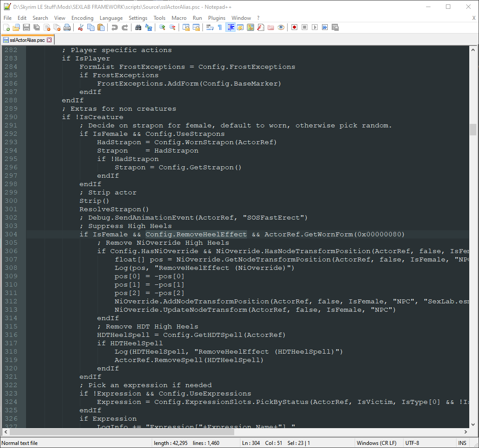Click 'Strip()' on line 300
This screenshot has height=448, width=479.
(x=94, y=201)
